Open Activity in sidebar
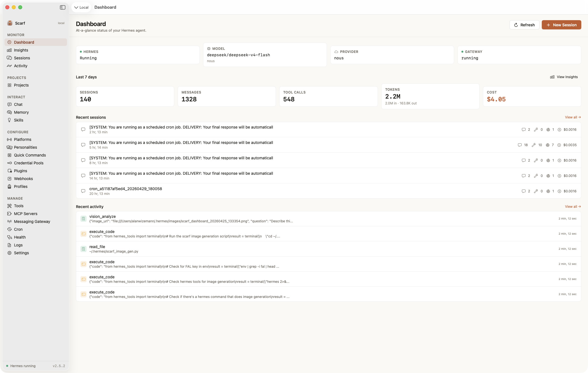The width and height of the screenshot is (588, 373). click(36, 66)
